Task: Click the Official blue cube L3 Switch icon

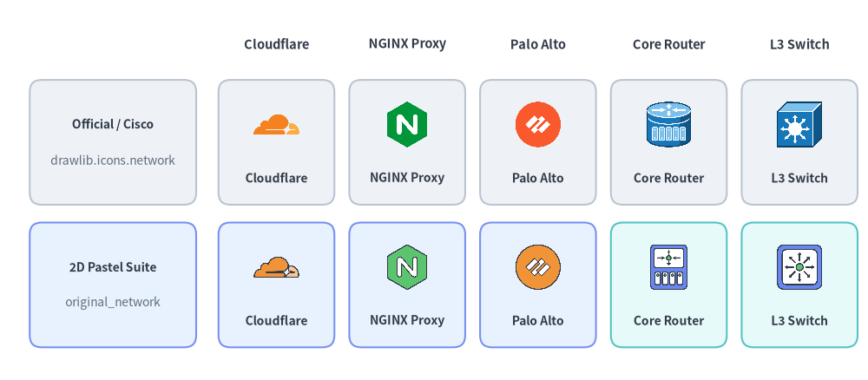Action: coord(799,124)
